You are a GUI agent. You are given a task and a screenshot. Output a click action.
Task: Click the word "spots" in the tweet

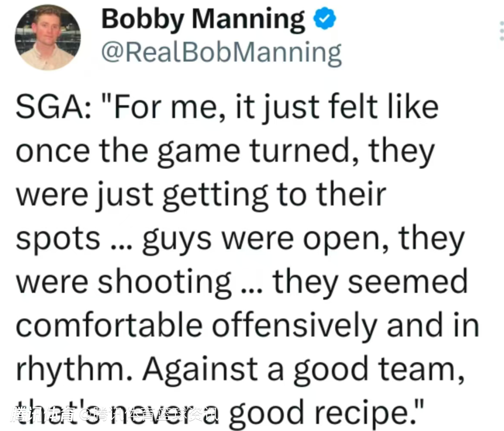(58, 238)
